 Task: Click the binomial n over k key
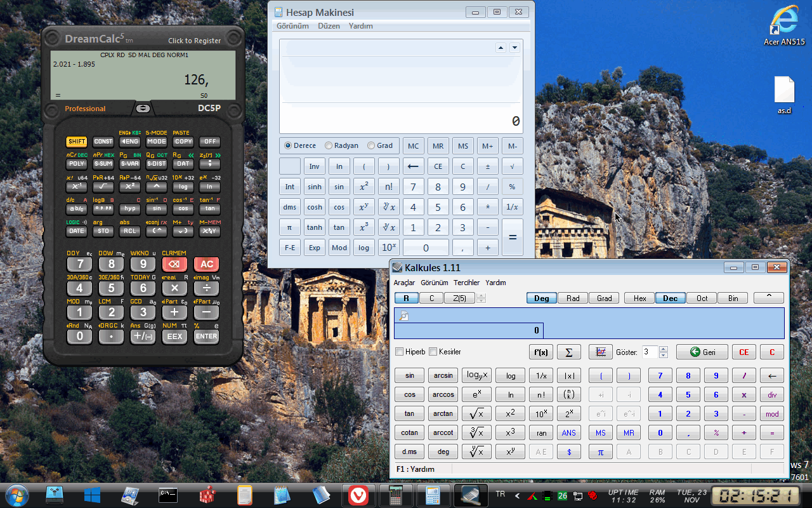point(568,394)
